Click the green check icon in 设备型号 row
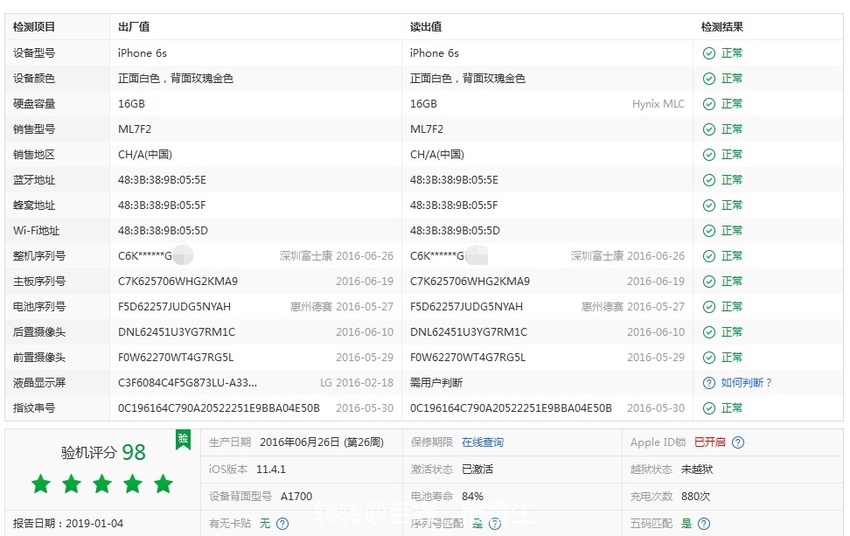 709,53
